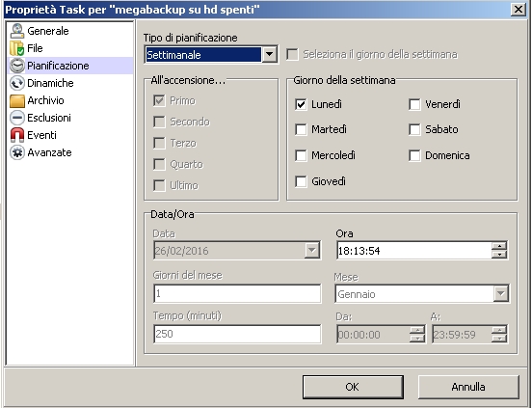The height and width of the screenshot is (408, 532).
Task: Confirm settings with the OK button
Action: (x=353, y=387)
